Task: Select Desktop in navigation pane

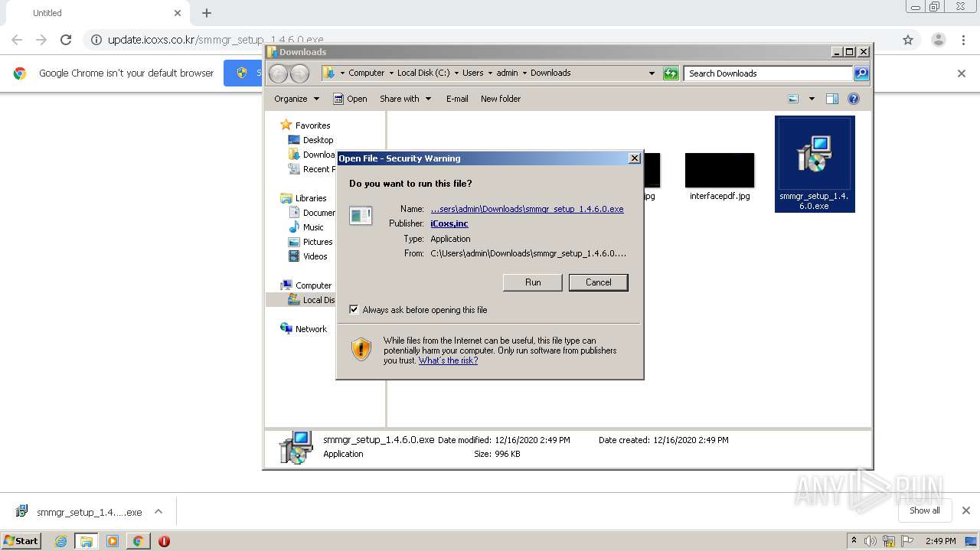Action: click(318, 140)
